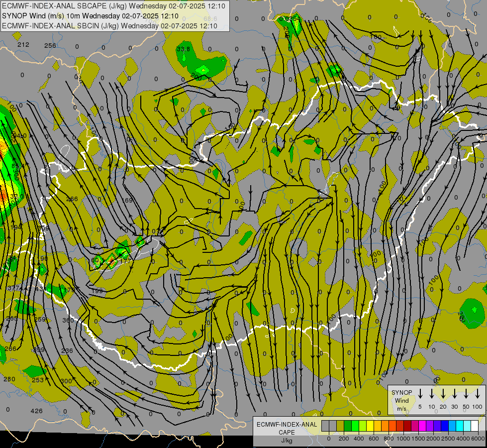Pick the purple legend swatch
The width and height of the screenshot is (487, 448).
(429, 426)
